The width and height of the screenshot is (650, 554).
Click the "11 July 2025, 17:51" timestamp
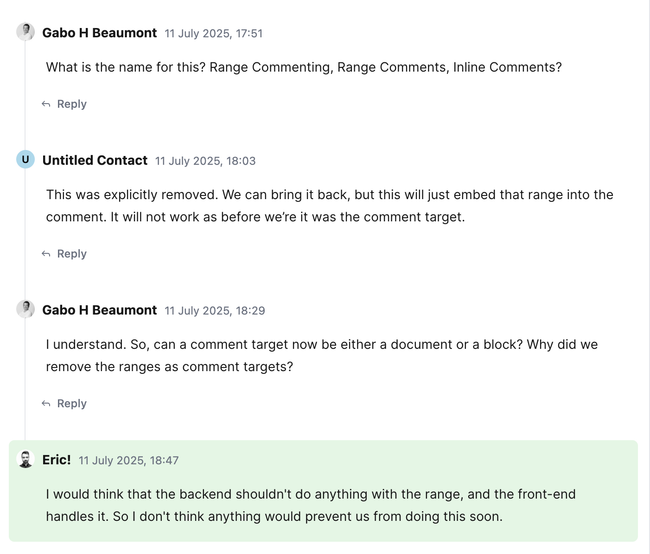[213, 34]
